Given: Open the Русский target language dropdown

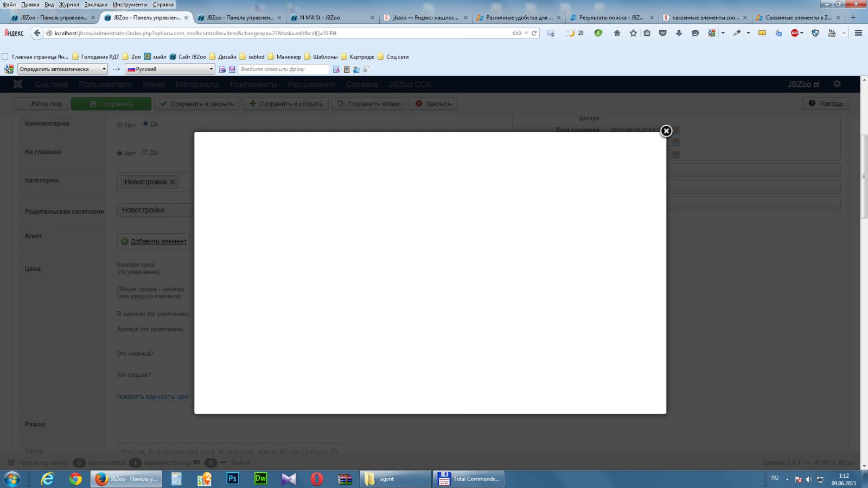Looking at the screenshot, I should click(170, 69).
